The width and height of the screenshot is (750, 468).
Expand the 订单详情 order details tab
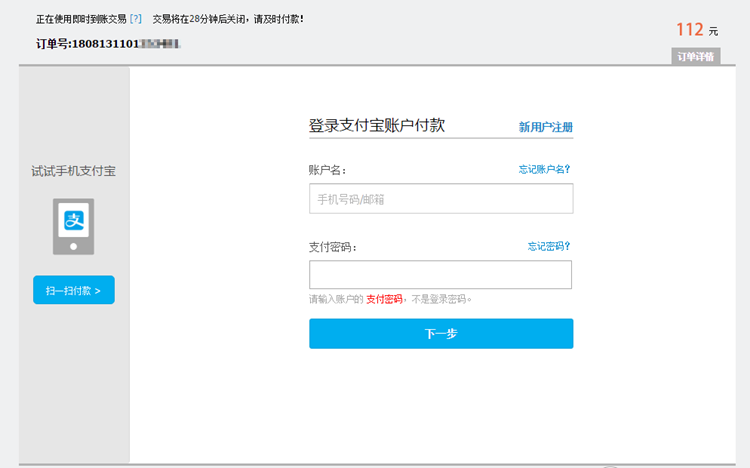point(695,57)
